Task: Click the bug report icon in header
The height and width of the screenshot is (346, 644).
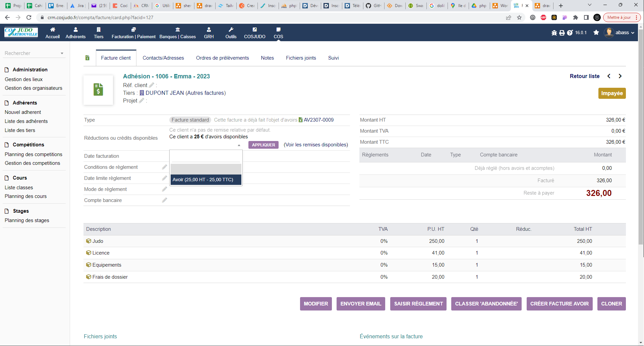Action: 554,33
